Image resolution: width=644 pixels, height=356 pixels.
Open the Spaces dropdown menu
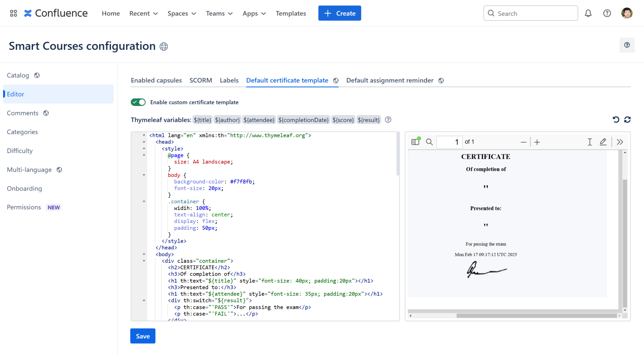click(x=181, y=13)
